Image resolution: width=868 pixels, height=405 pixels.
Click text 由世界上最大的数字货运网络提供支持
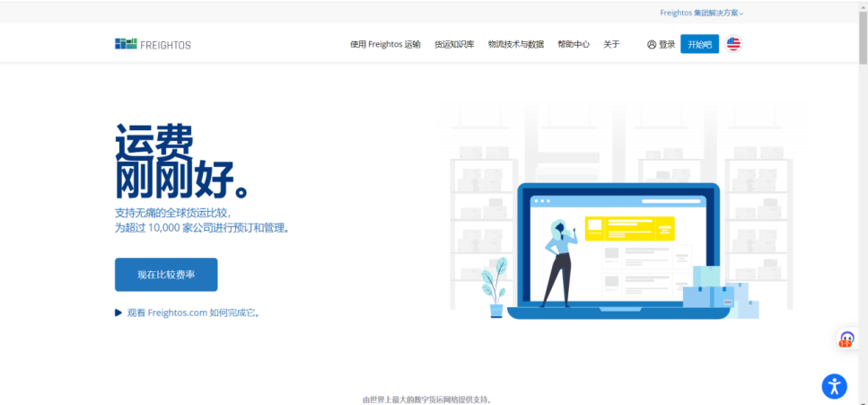(426, 400)
